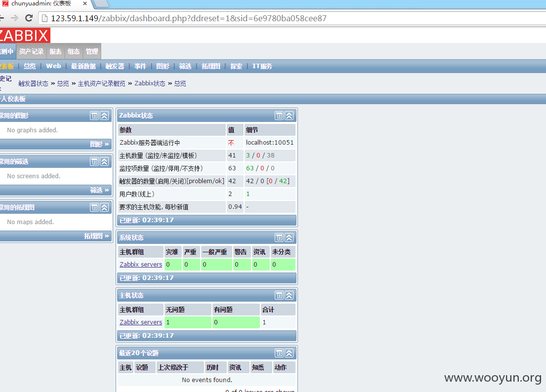Open the IT服务 submenu item
546x392 pixels.
coord(262,66)
